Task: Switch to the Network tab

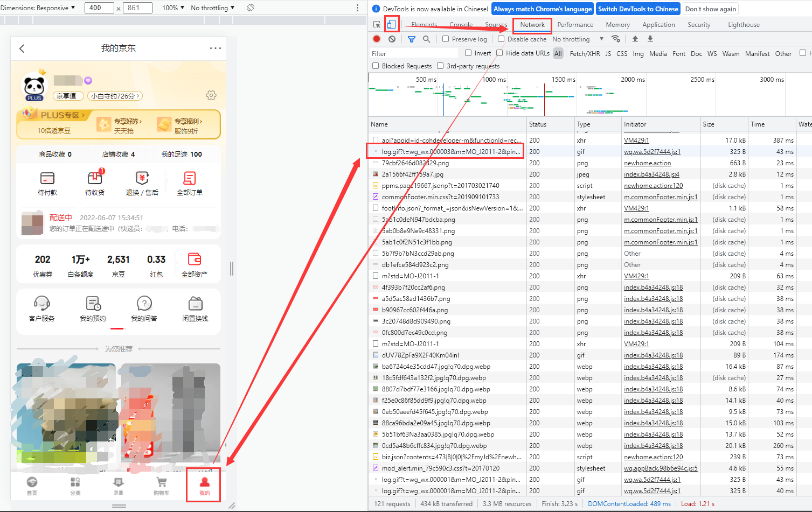Action: pyautogui.click(x=532, y=25)
